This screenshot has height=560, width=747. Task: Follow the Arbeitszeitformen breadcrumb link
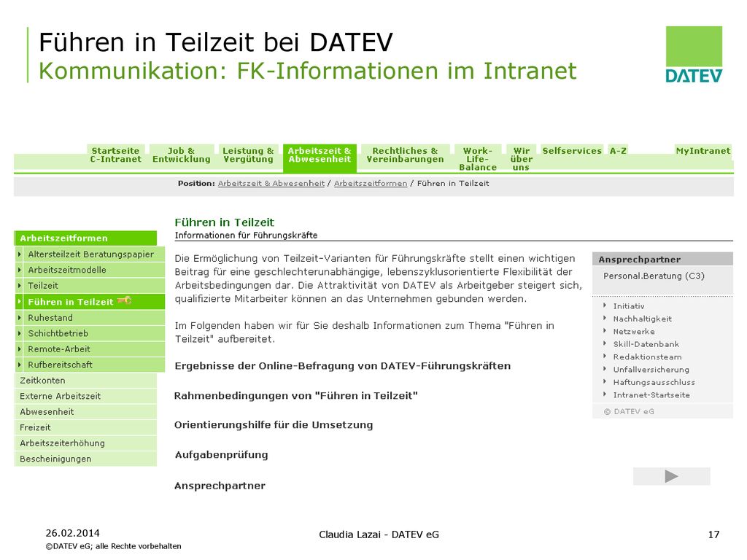pos(371,183)
